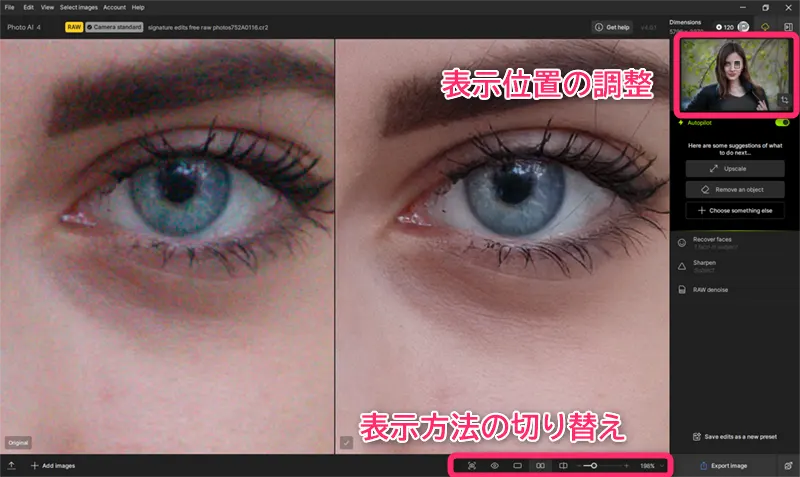Viewport: 800px width, 477px height.
Task: Select the Recover faces enhancement
Action: [735, 243]
